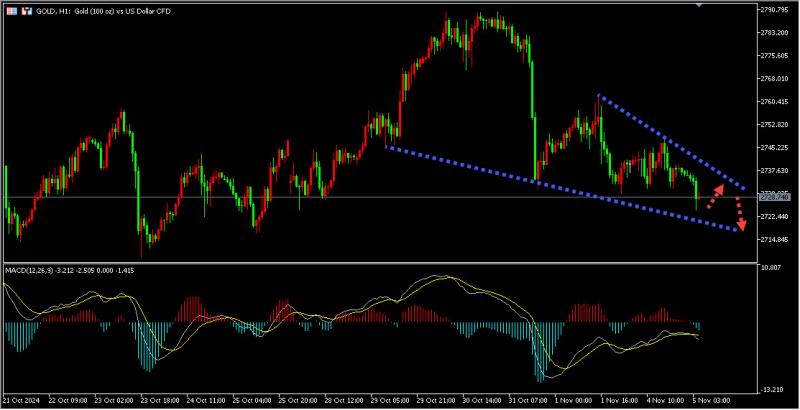Click the '5 Nov 03:00' time axis label
800x410 pixels.
(713, 400)
